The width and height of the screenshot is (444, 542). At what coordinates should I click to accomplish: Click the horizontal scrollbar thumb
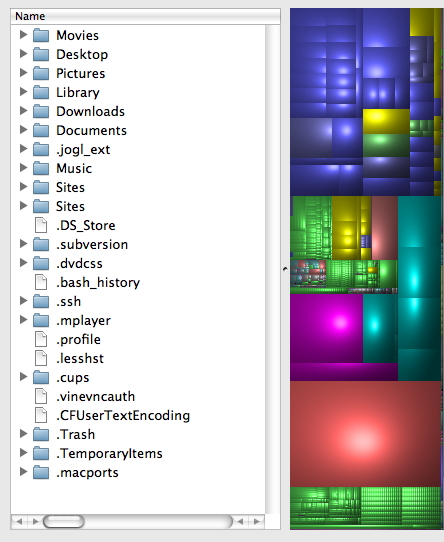[64, 521]
